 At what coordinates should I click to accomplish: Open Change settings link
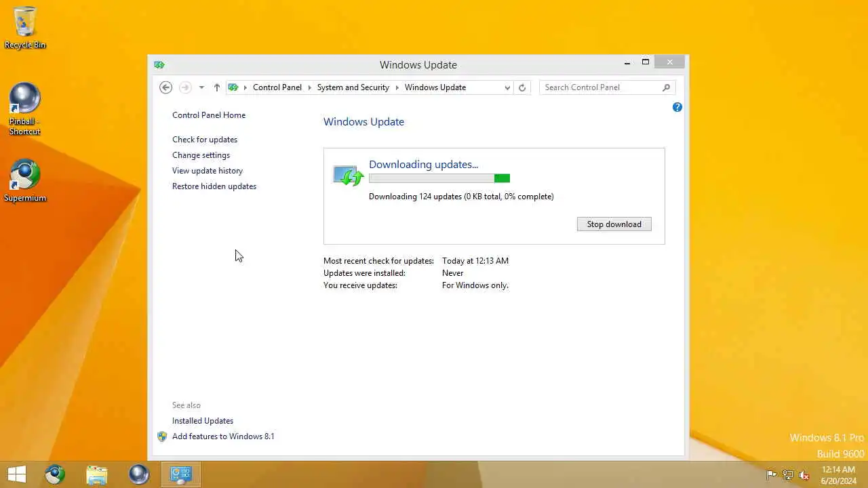point(201,155)
